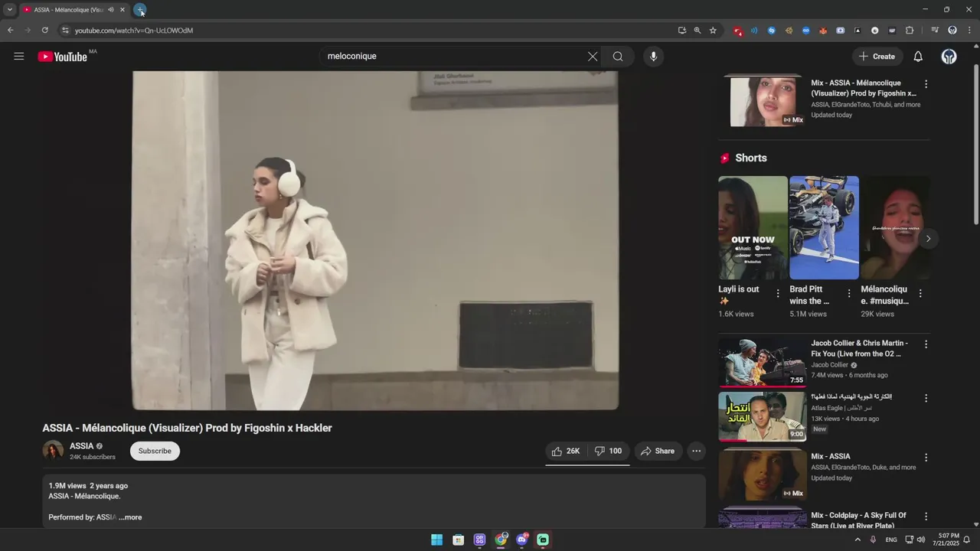The height and width of the screenshot is (551, 980).
Task: Click the browser address bar URL
Action: coord(134,31)
